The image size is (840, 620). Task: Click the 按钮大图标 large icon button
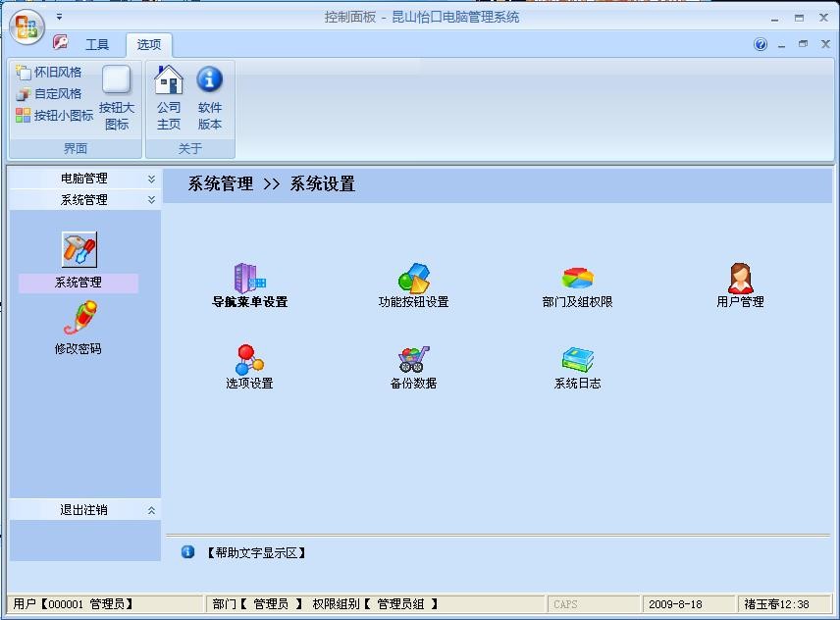tap(116, 99)
